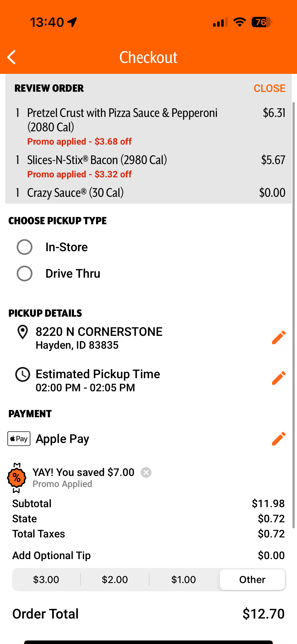
Task: Choose the $3.00 tip option
Action: point(46,579)
